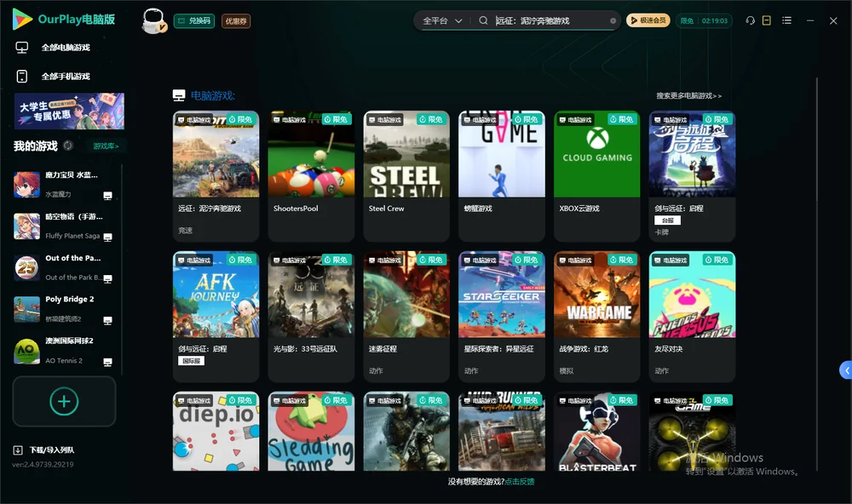Click PC platform icon on AO Tennis 2 row
852x504 pixels.
coord(107,363)
